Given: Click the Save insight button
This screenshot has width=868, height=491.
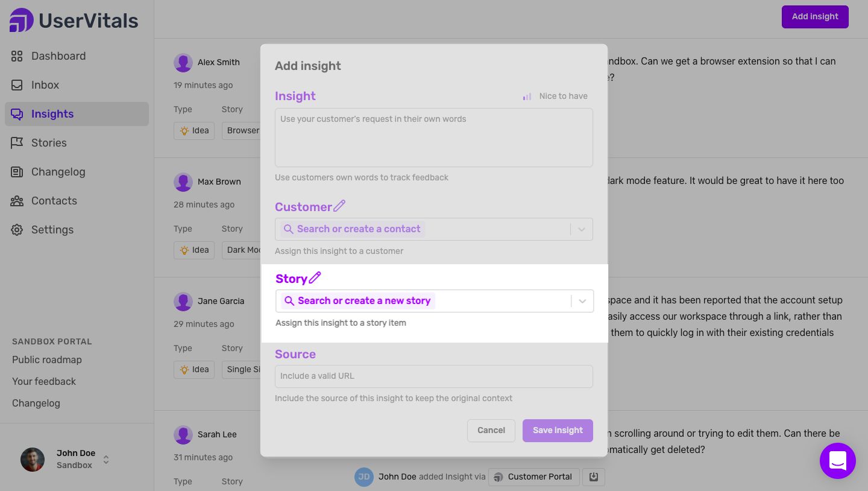Looking at the screenshot, I should 558,430.
